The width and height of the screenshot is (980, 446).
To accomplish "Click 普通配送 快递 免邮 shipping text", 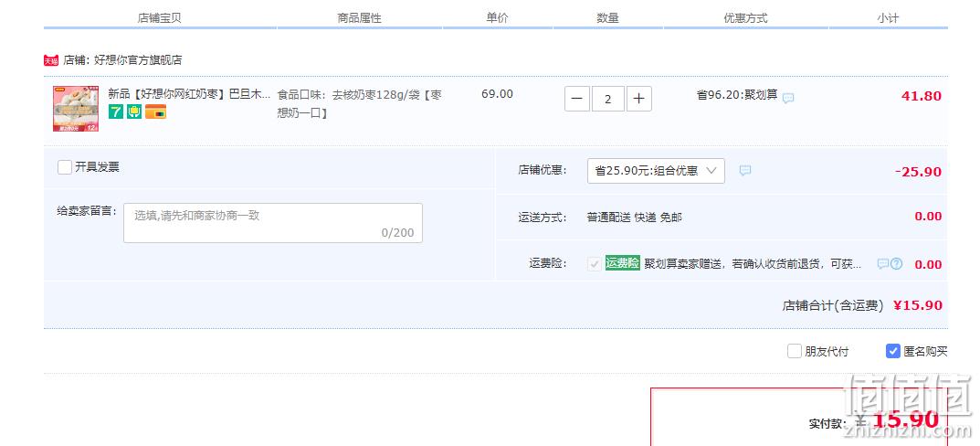I will point(635,217).
